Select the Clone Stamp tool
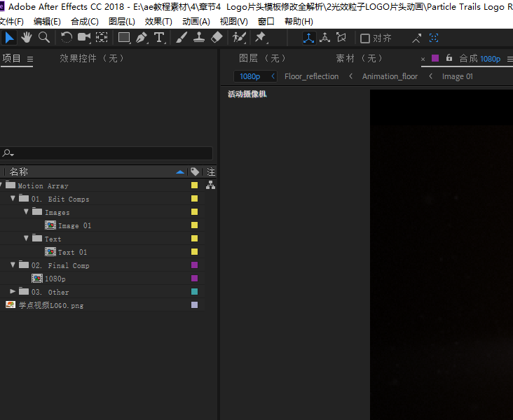This screenshot has width=513, height=420. click(x=199, y=38)
